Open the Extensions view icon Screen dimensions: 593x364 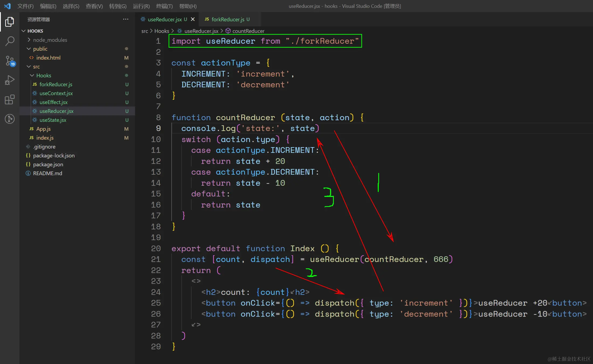[9, 99]
